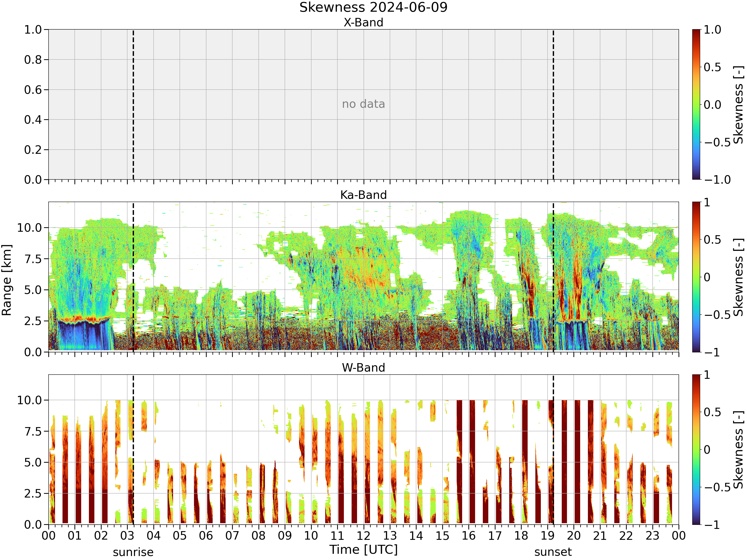Click the 'no data' text in X-Band plot
747x560 pixels.
[363, 104]
